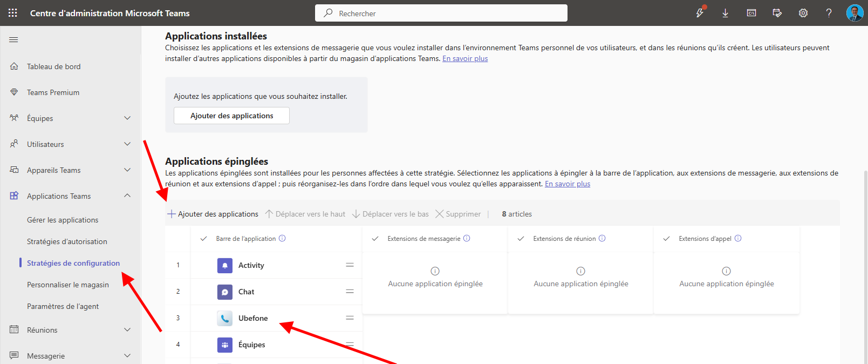Toggle the Extensions de réunion column checkmark
This screenshot has width=868, height=364.
pyautogui.click(x=521, y=239)
